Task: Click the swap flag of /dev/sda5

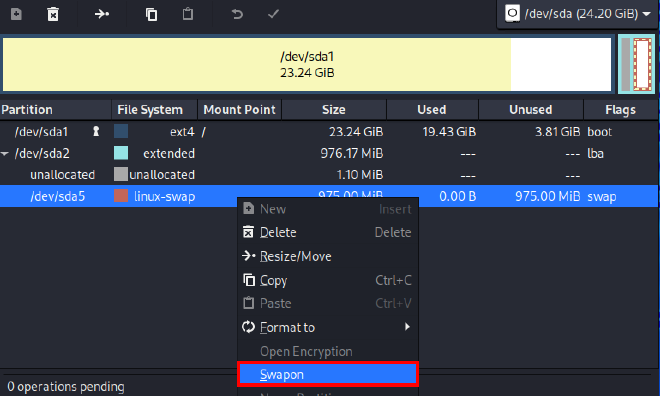Action: 602,197
